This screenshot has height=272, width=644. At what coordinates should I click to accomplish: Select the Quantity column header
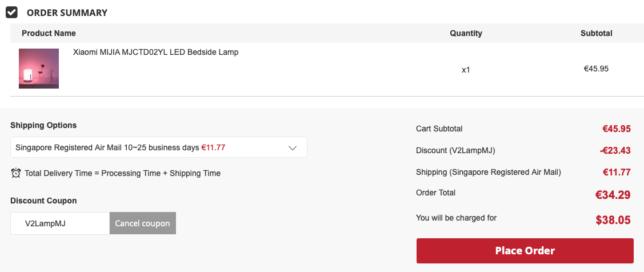click(x=466, y=33)
